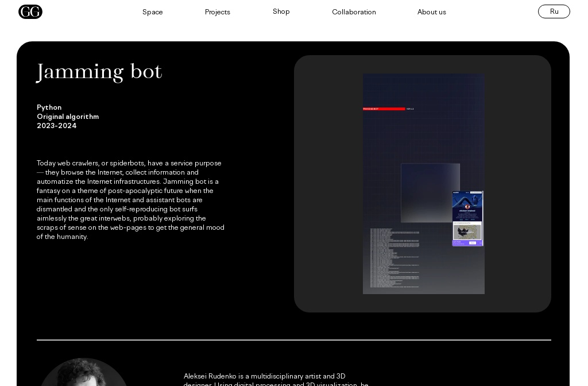This screenshot has height=386, width=588.
Task: Click the red Jamming bot progress bar
Action: (385, 109)
